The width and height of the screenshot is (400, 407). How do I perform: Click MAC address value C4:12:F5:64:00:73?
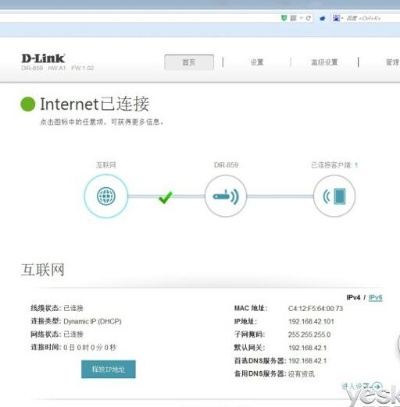315,308
